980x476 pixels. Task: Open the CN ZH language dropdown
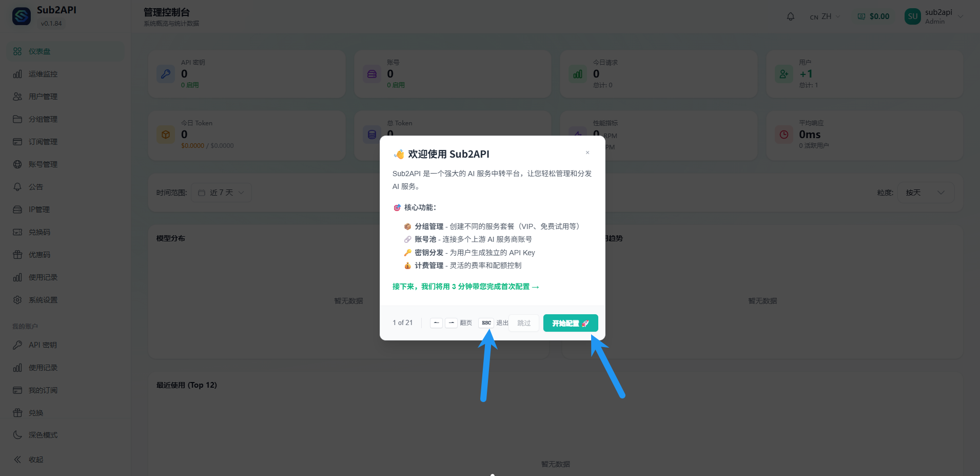[x=824, y=16]
